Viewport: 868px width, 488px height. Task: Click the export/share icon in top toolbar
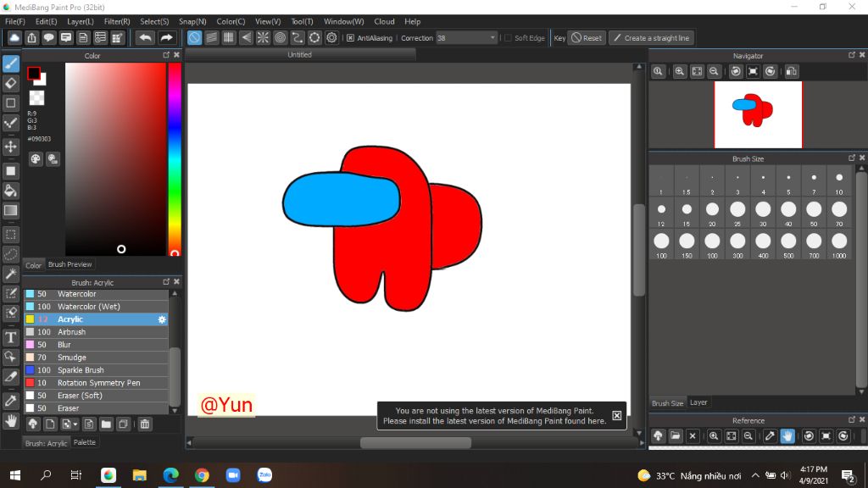pos(31,37)
